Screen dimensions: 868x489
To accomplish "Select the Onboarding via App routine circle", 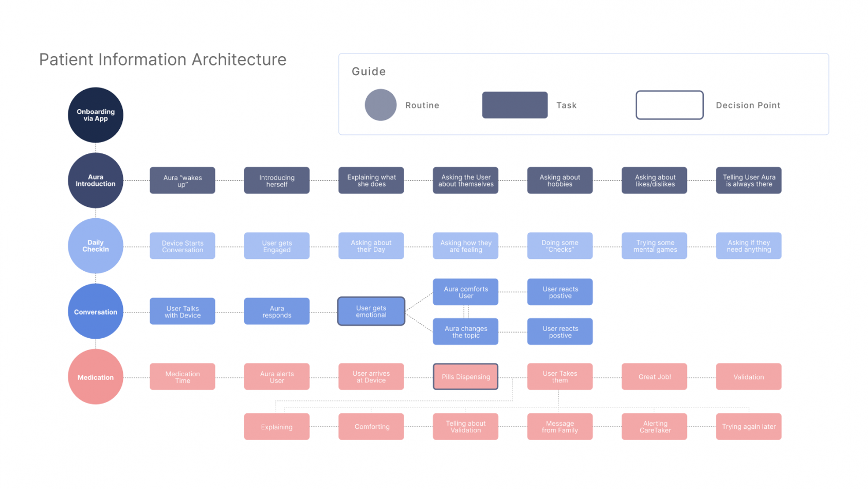I will 96,115.
